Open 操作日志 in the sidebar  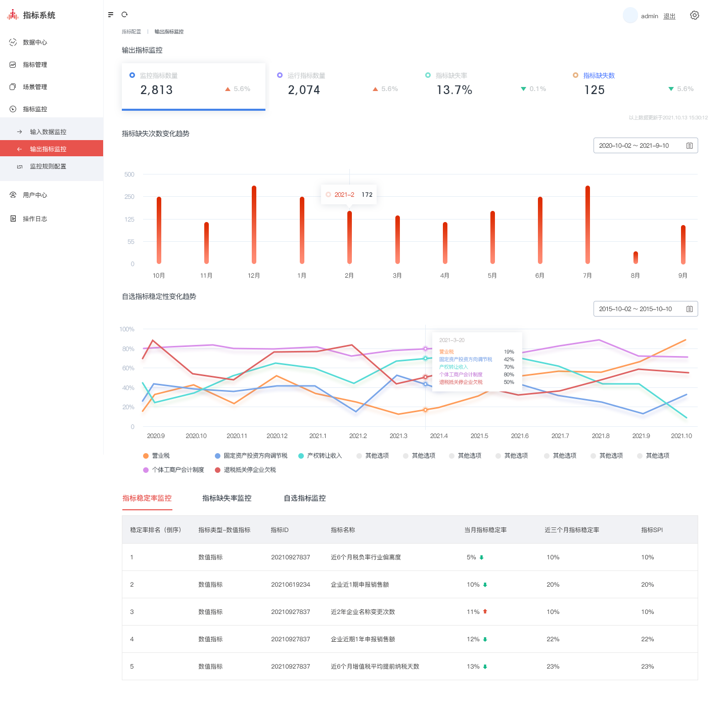point(35,219)
